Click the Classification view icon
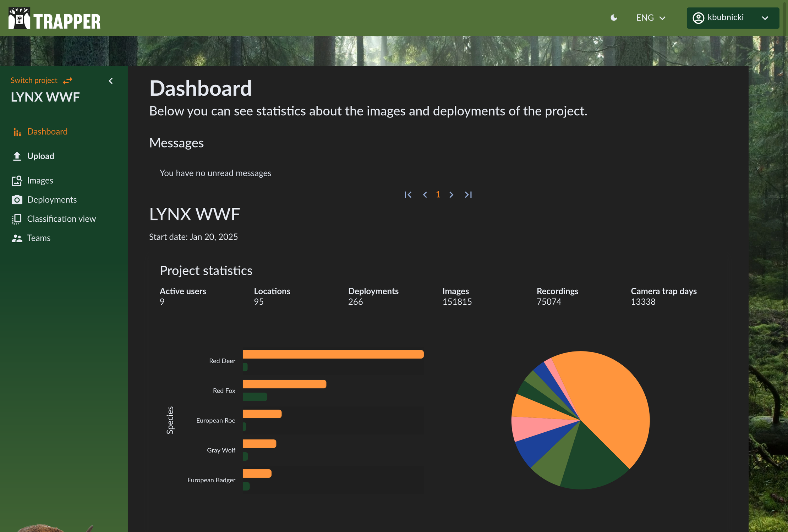Screen dimensions: 788x532 pyautogui.click(x=17, y=219)
